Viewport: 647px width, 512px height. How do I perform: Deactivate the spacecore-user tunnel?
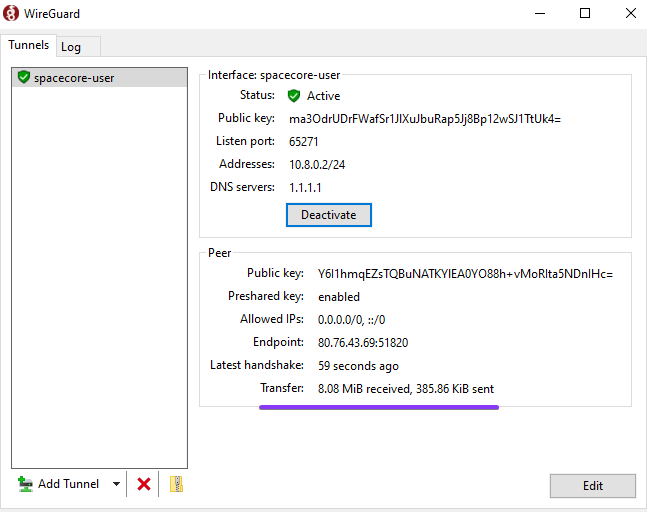(x=328, y=215)
